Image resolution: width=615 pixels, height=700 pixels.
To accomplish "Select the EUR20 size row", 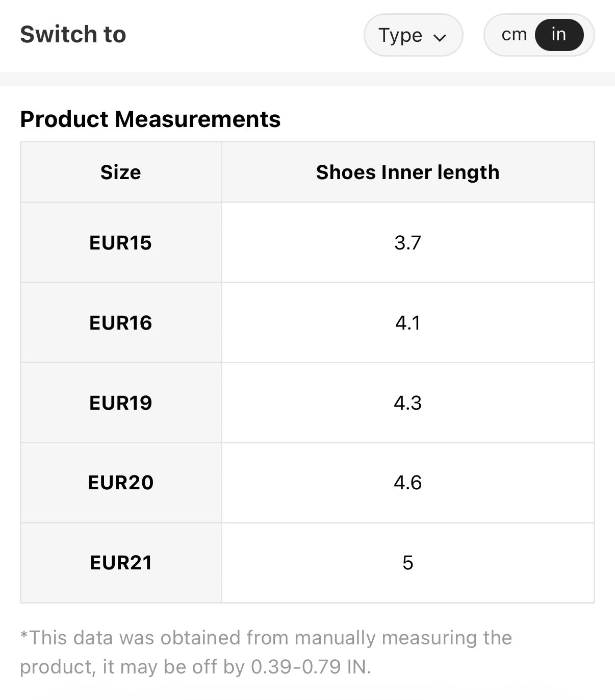I will tap(120, 483).
